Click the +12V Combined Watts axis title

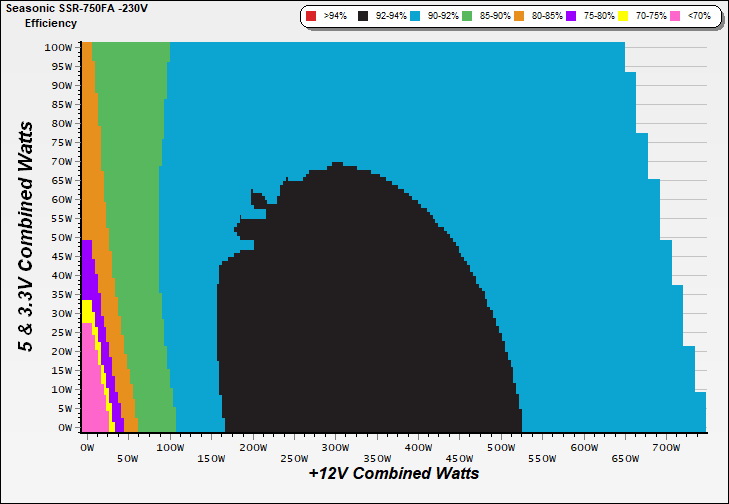[x=393, y=473]
